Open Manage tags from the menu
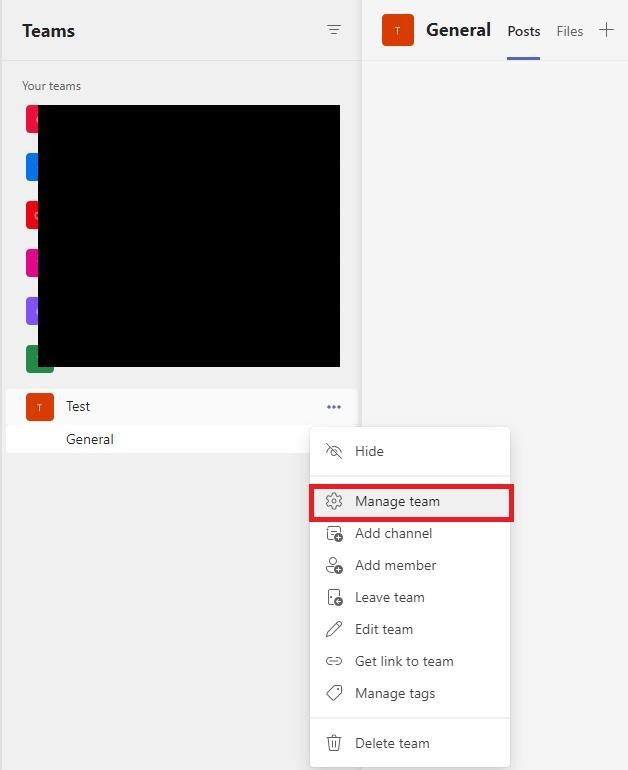628x770 pixels. pos(410,693)
